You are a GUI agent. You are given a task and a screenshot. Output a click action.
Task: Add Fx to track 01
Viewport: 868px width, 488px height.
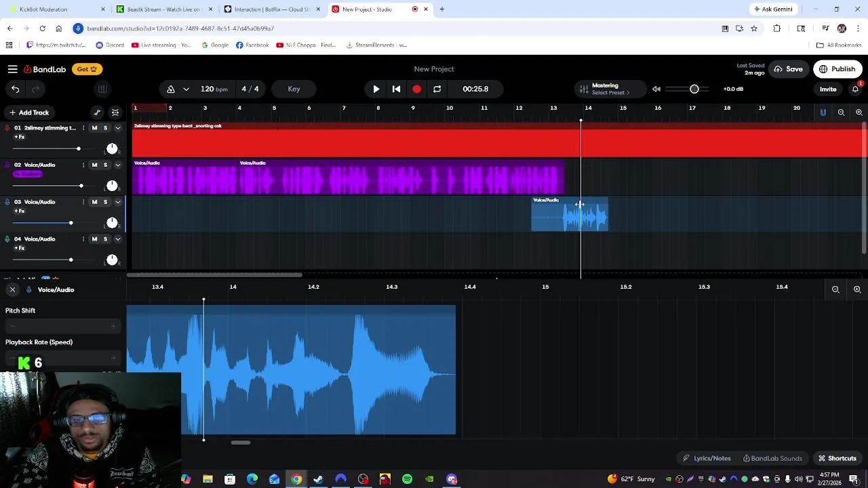click(x=20, y=137)
